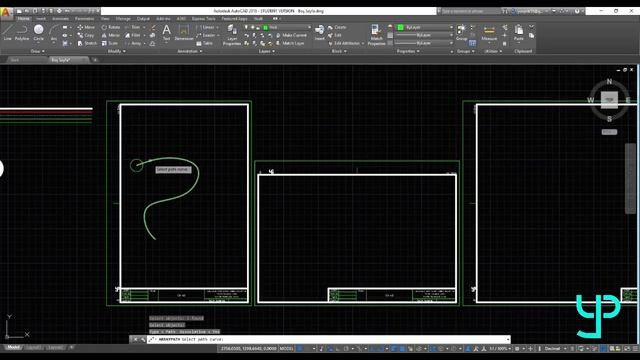
Task: Choose the Trim command
Action: pos(133,27)
